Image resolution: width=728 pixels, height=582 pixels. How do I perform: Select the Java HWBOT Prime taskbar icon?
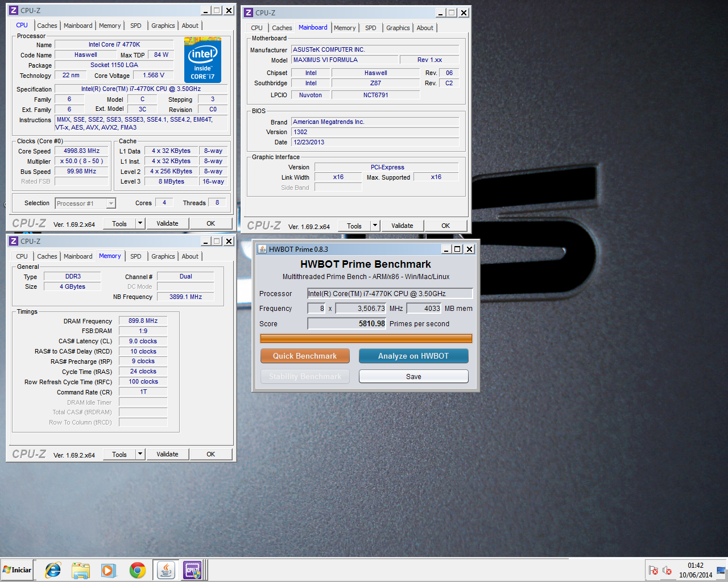(x=166, y=570)
